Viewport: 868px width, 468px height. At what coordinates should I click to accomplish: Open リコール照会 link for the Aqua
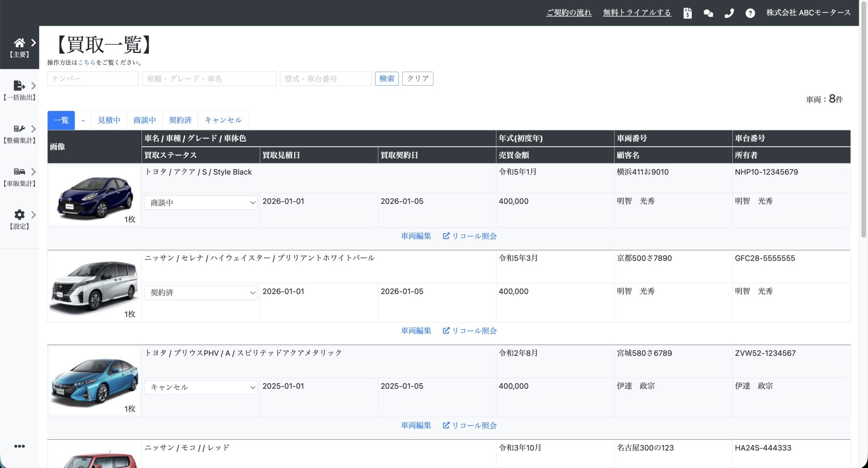pyautogui.click(x=470, y=236)
